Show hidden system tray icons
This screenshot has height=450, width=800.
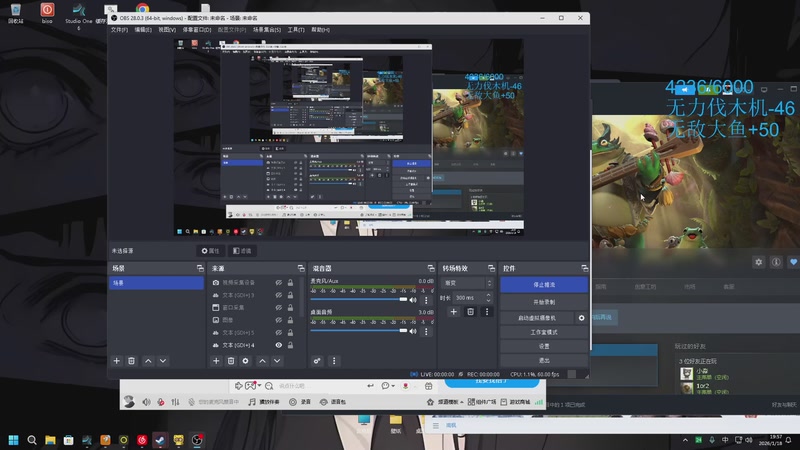685,440
